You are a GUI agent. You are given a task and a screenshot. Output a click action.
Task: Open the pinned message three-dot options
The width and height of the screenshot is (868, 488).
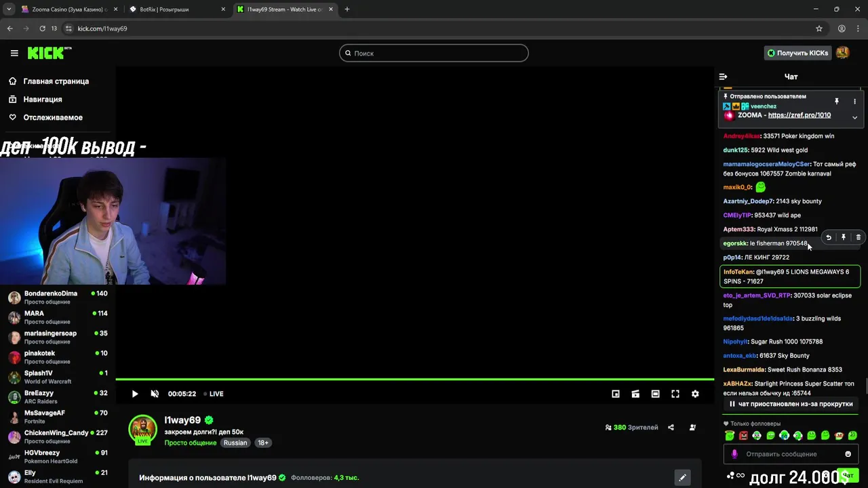tap(854, 101)
